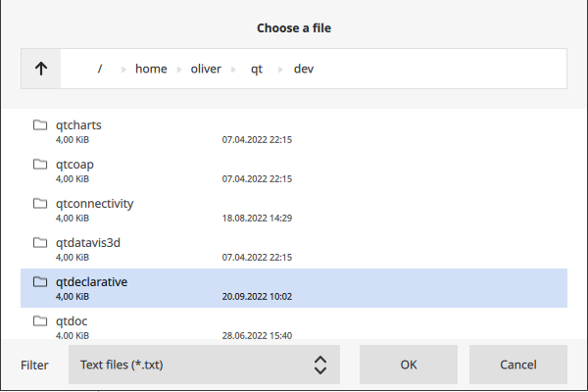Screen dimensions: 588x392
Task: Select the qtcharts folder name
Action: (x=78, y=125)
